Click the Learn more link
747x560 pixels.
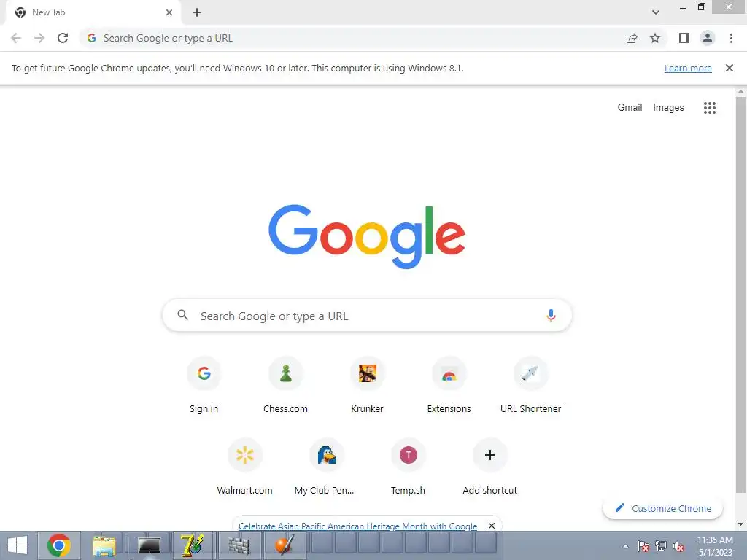point(688,68)
